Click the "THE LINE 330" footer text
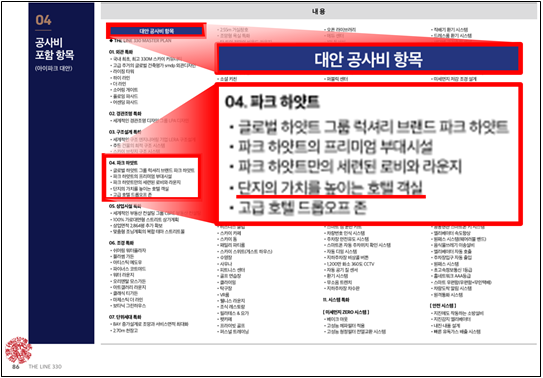The height and width of the screenshot is (378, 543). [45, 367]
